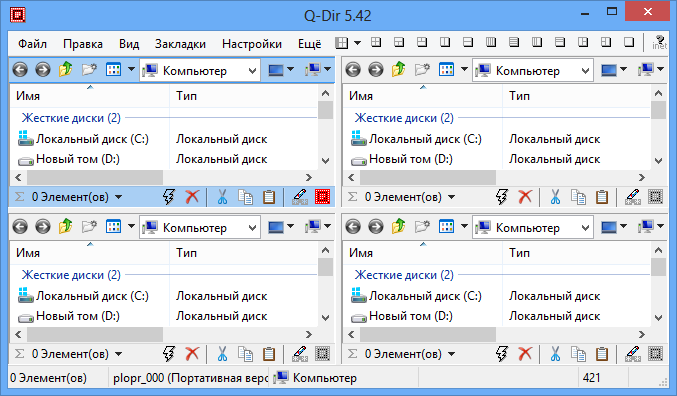Select the two stacked horizontal panes layout

(468, 42)
